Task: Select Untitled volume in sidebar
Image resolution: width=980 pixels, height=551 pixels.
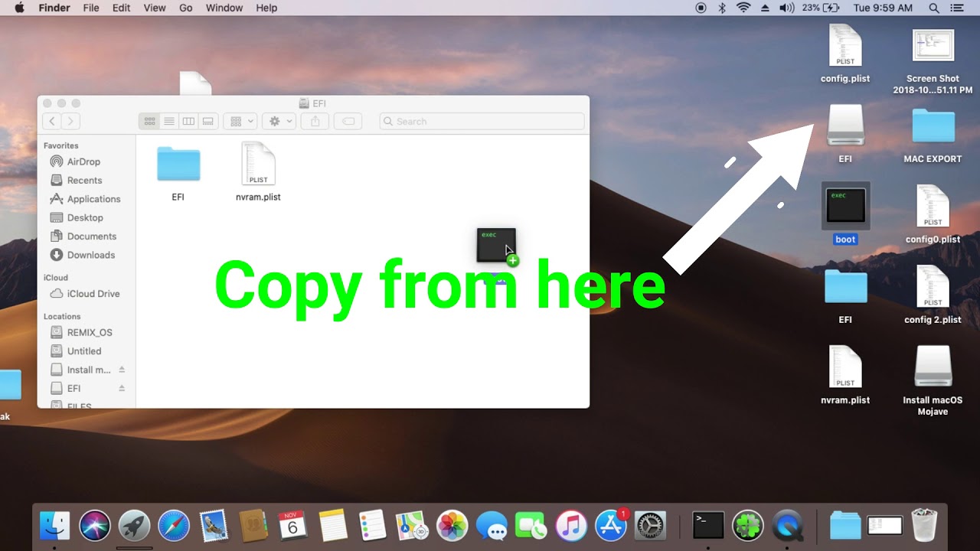Action: 83,351
